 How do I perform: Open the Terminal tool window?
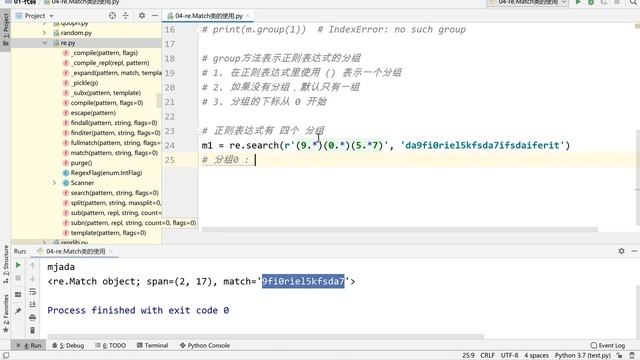pos(153,345)
